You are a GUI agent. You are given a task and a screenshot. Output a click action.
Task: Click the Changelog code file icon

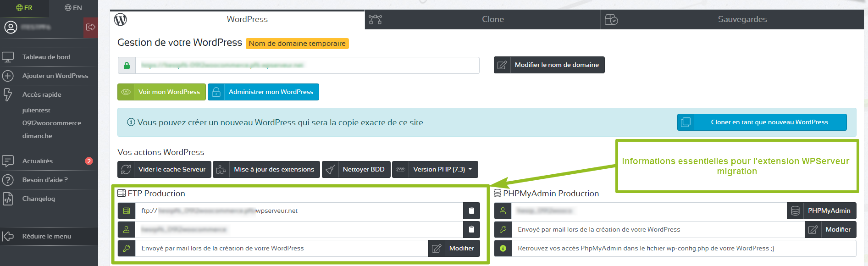pyautogui.click(x=8, y=199)
